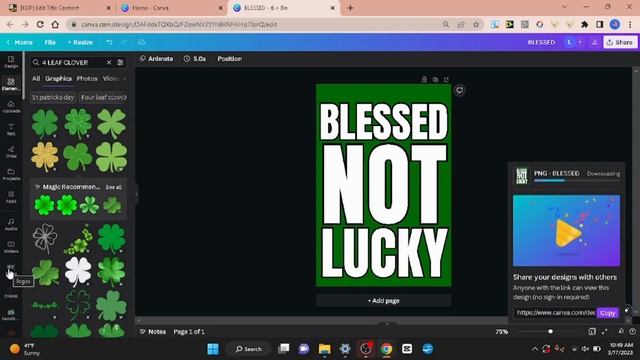Open the Audio sidebar panel

coord(11,224)
